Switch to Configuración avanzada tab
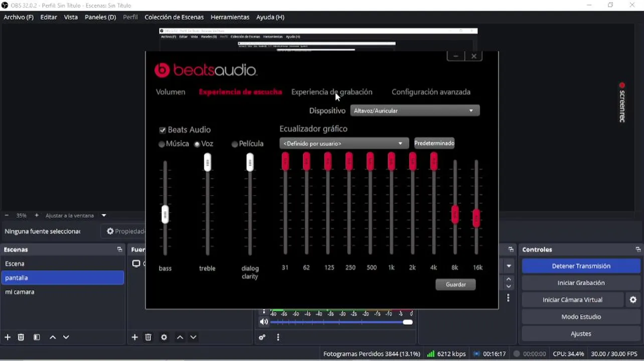This screenshot has height=361, width=644. point(431,92)
